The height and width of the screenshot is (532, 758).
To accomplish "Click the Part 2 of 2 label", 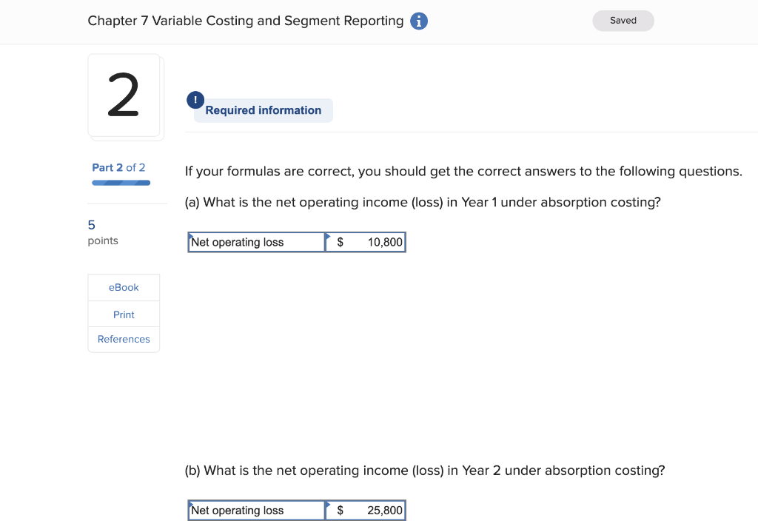I will click(x=120, y=167).
